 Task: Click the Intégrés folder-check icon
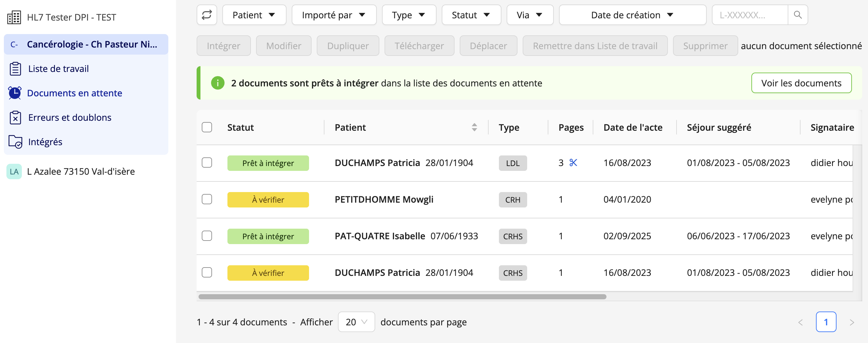pos(15,142)
